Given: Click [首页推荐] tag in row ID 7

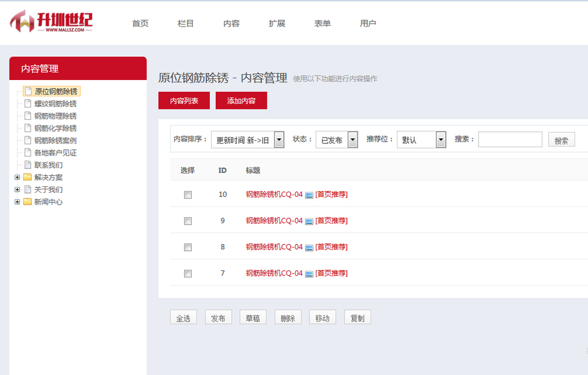Looking at the screenshot, I should 332,273.
